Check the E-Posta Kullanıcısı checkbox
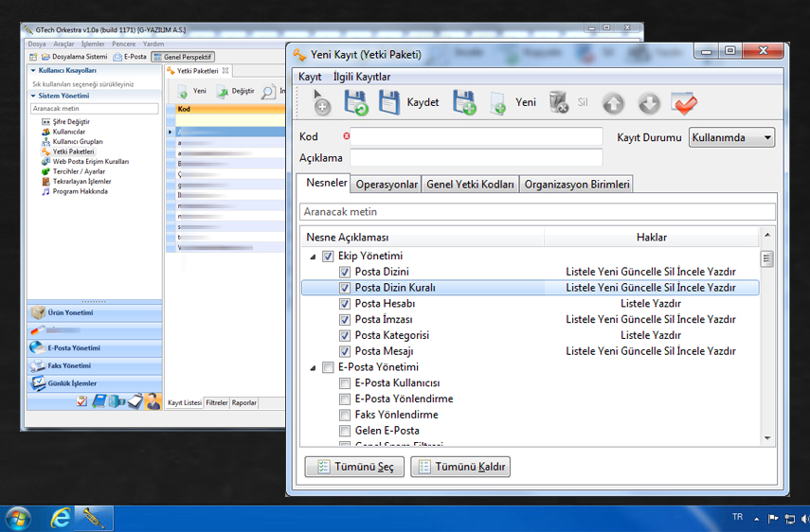810x532 pixels. (345, 383)
